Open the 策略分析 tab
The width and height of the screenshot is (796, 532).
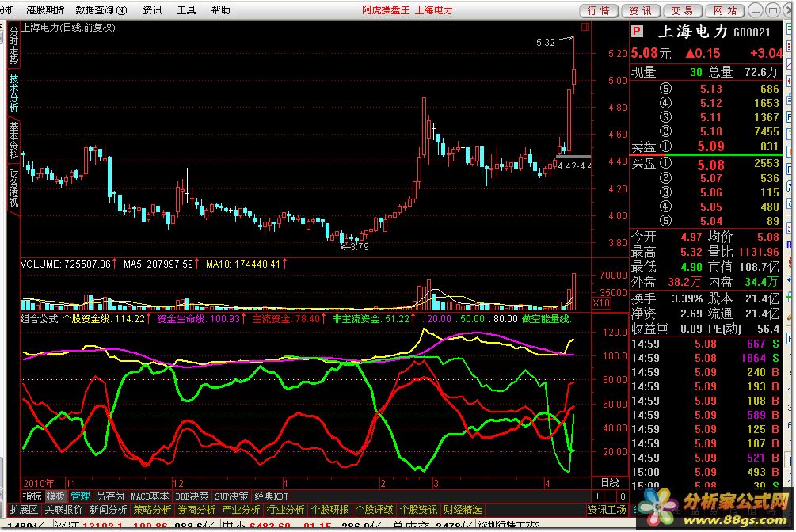(152, 510)
